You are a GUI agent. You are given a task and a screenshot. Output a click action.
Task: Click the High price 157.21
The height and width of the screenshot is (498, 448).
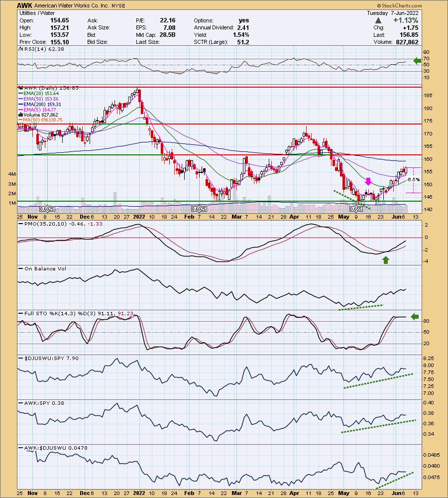[x=59, y=27]
